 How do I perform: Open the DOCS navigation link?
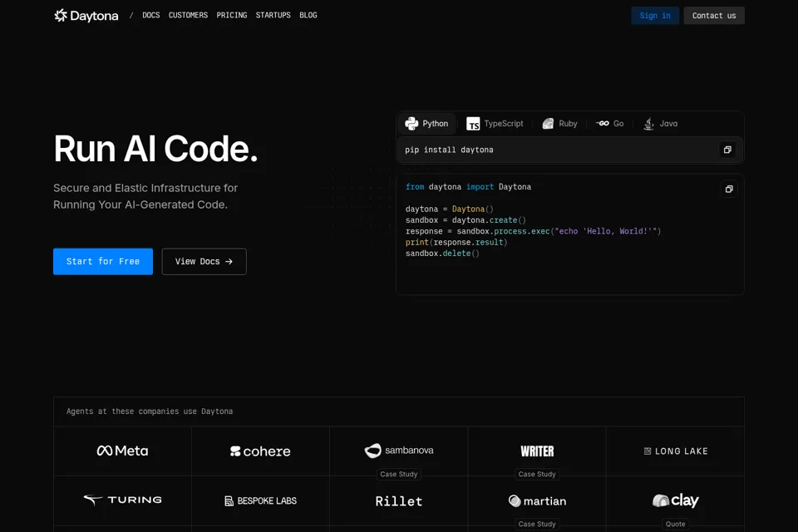coord(151,15)
